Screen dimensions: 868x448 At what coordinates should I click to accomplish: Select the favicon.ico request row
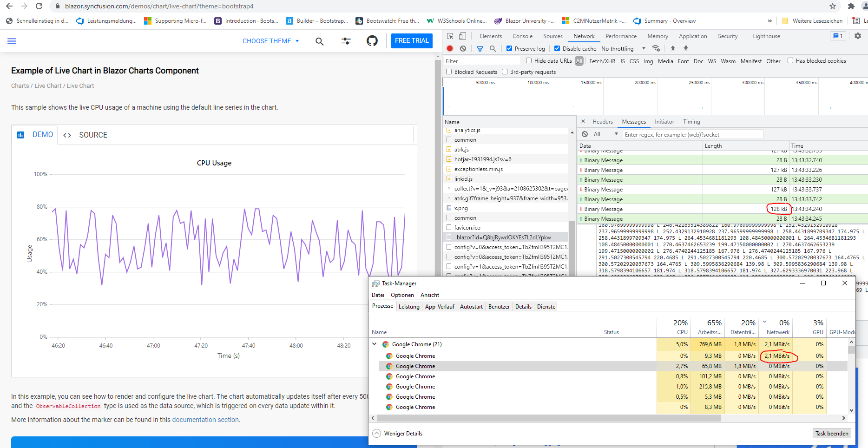pyautogui.click(x=506, y=227)
